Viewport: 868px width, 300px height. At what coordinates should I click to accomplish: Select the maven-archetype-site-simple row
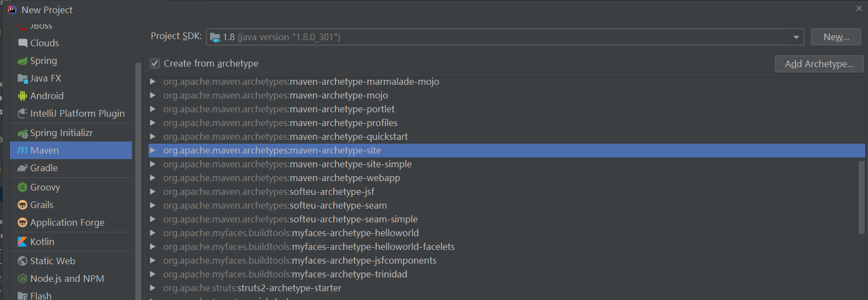506,164
